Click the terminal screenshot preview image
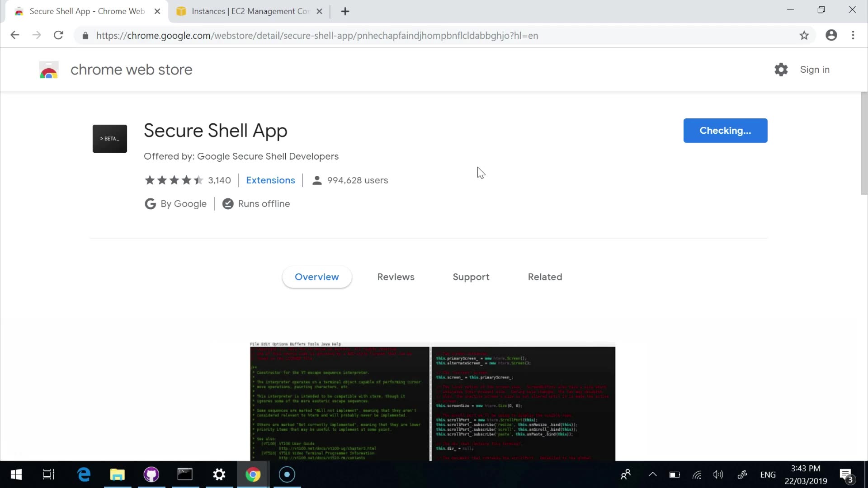 click(x=432, y=402)
